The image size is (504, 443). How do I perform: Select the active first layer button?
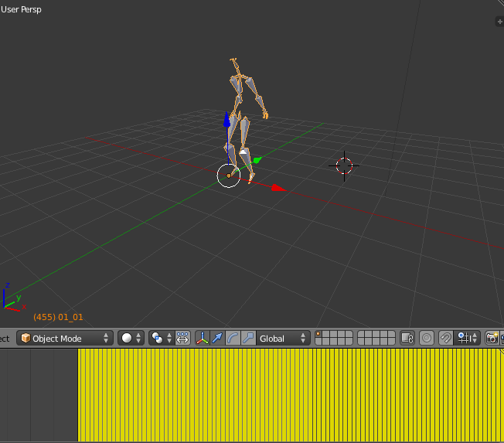(x=318, y=334)
